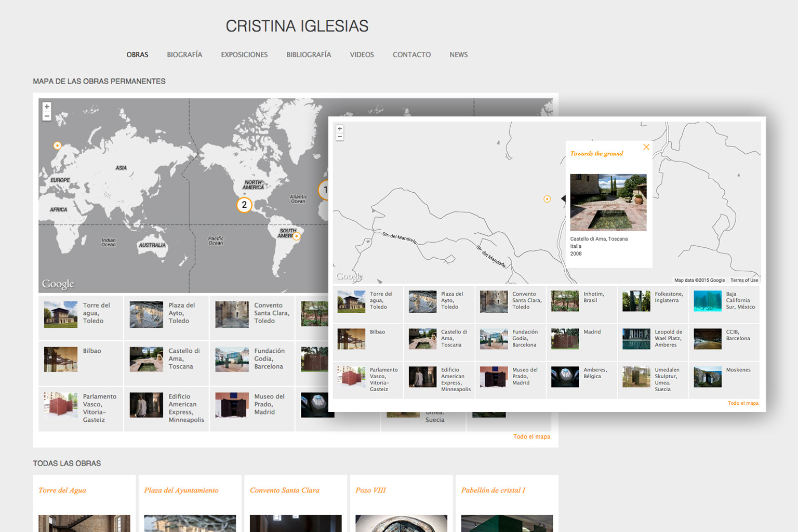Open Pozo VIII work card
Image resolution: width=798 pixels, height=532 pixels.
pyautogui.click(x=401, y=503)
